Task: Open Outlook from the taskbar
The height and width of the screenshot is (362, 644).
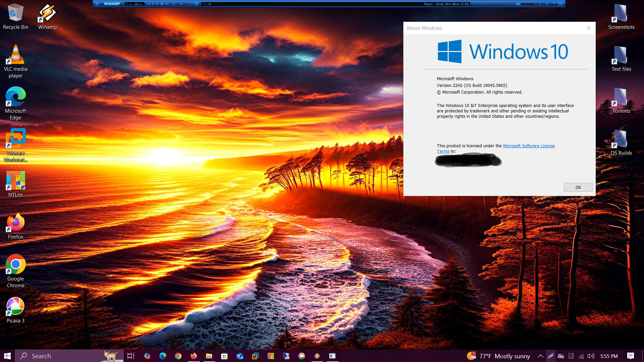Action: tap(240, 356)
